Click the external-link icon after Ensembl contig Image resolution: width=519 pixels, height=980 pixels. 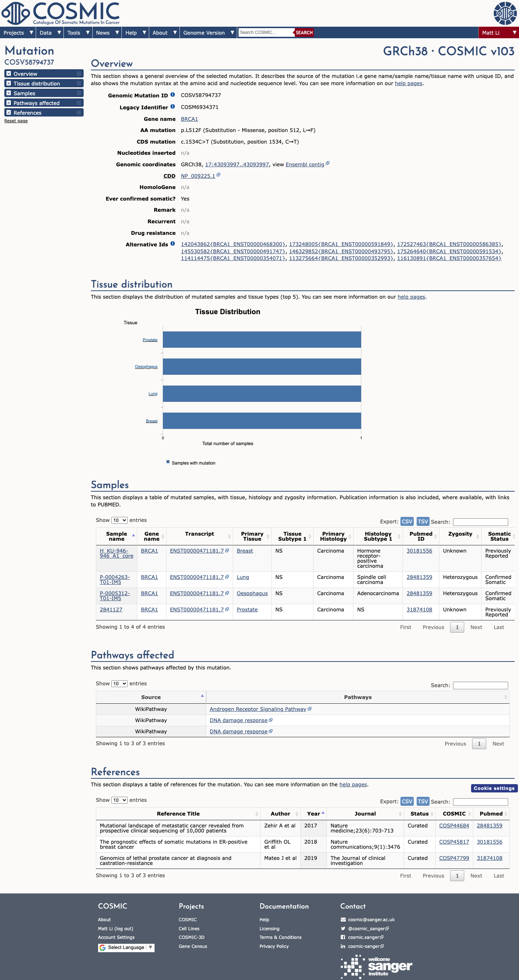click(x=327, y=163)
